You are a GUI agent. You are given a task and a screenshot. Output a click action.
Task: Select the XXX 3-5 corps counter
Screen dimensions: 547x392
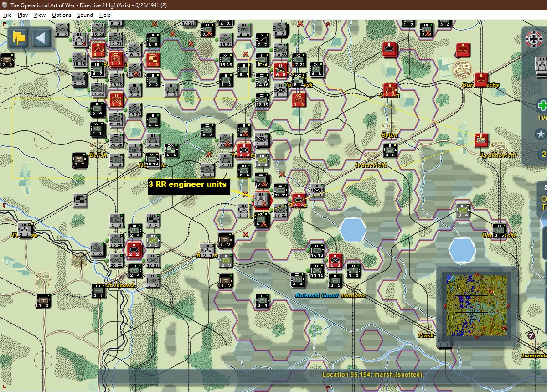153,220
